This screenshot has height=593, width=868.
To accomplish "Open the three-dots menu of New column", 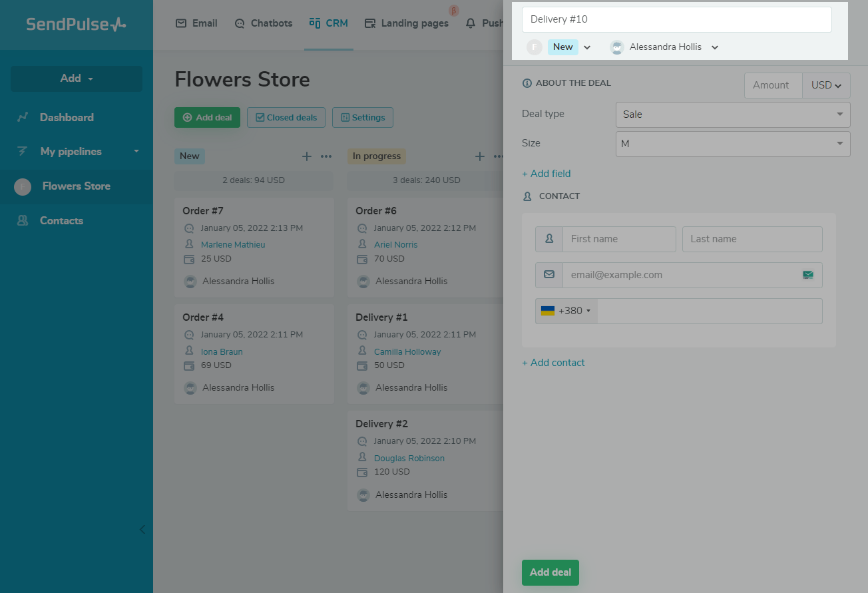I will click(326, 156).
